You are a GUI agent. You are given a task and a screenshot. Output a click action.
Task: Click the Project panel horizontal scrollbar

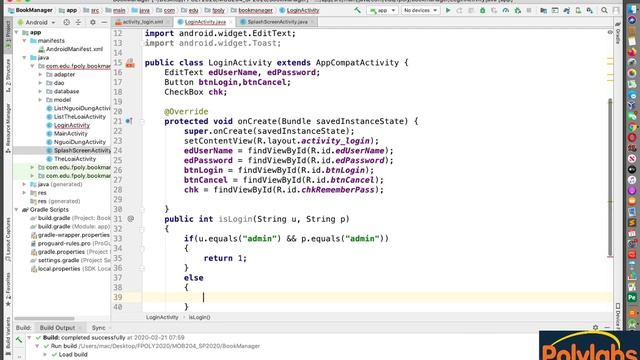coord(44,318)
